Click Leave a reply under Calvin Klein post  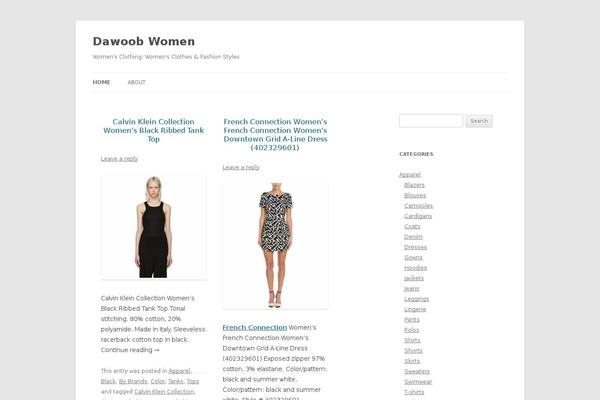[119, 159]
